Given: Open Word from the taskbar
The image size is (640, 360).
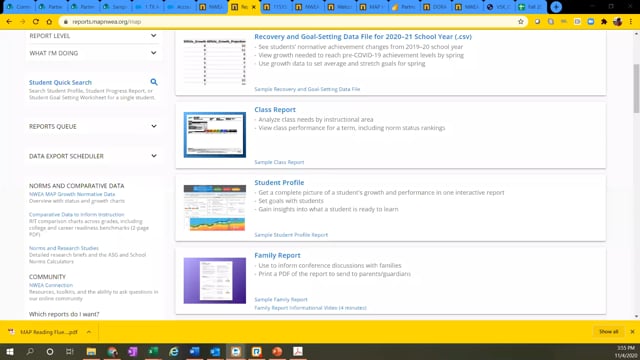Looking at the screenshot, I should point(195,351).
